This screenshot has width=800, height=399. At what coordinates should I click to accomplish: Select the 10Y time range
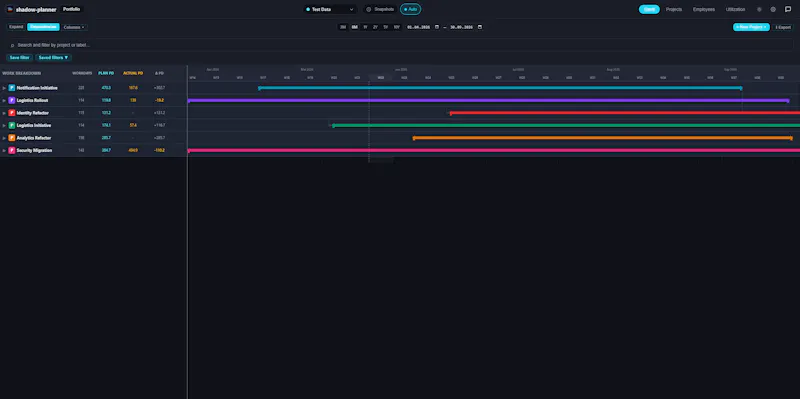pos(396,27)
